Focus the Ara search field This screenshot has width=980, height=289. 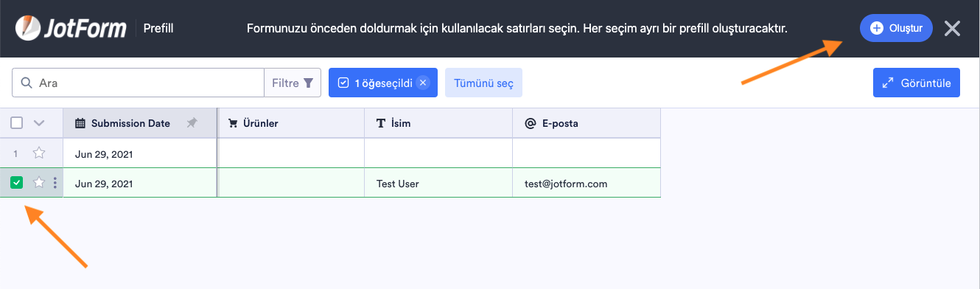pyautogui.click(x=138, y=83)
